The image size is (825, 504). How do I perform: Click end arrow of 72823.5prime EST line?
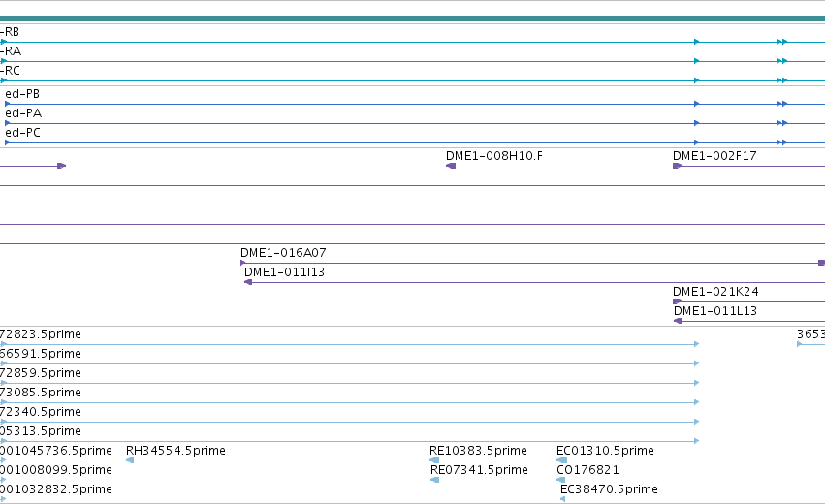[697, 344]
